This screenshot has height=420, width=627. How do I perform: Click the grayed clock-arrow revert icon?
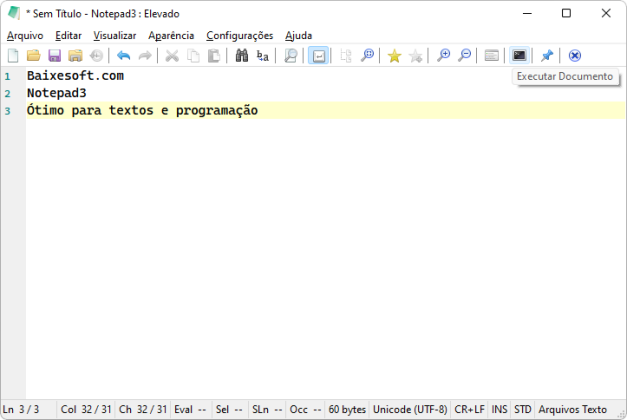(x=96, y=56)
